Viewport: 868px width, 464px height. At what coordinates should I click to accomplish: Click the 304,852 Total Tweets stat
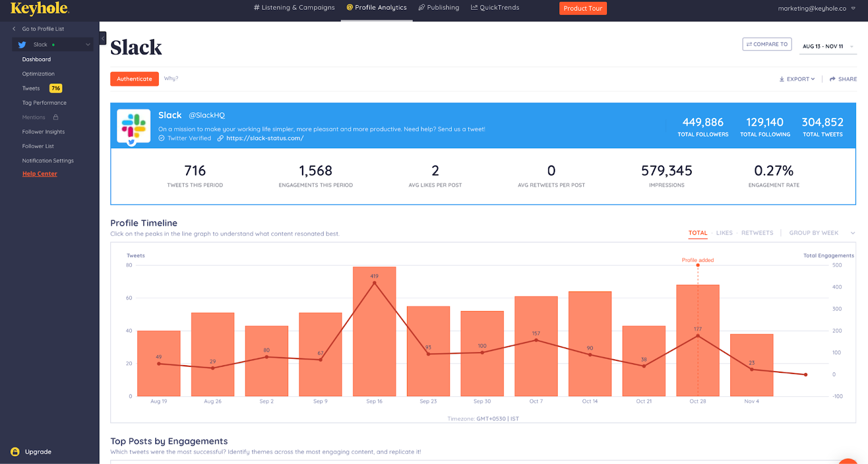(x=822, y=127)
